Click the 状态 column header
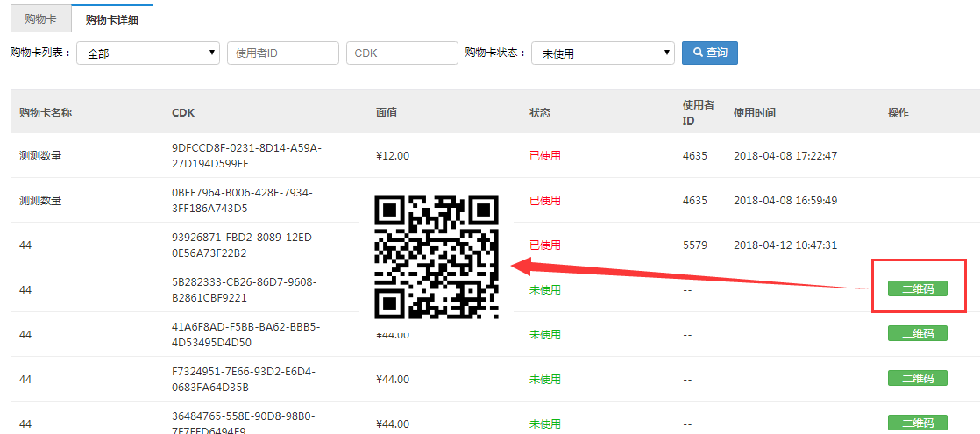The height and width of the screenshot is (434, 980). click(x=540, y=113)
